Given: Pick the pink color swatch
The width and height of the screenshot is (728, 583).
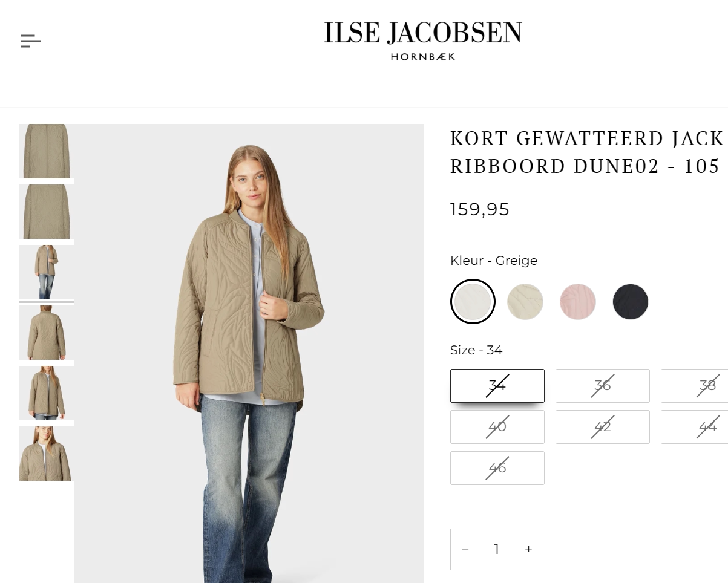Looking at the screenshot, I should [x=578, y=301].
